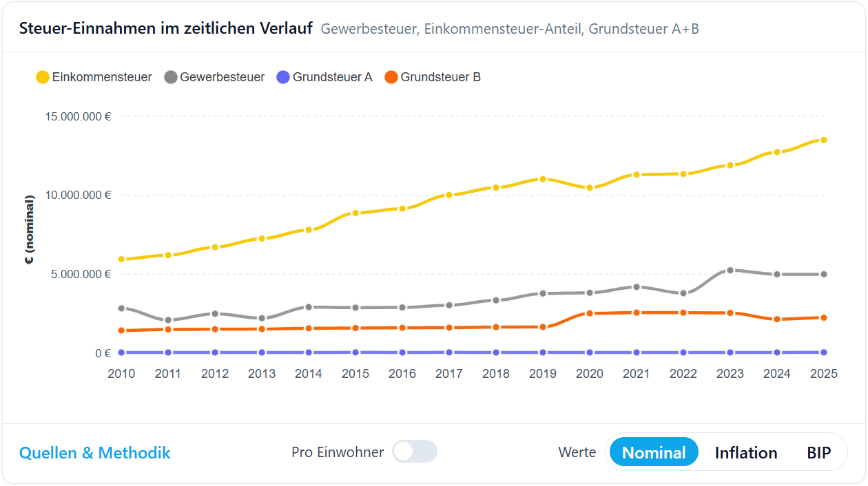Select the Einkommensteuer point at 2010
The width and height of the screenshot is (868, 486).
click(x=122, y=258)
